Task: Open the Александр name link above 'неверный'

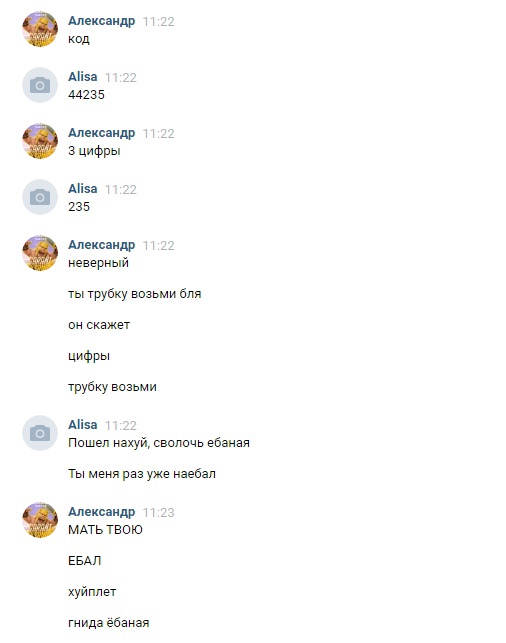Action: (x=101, y=244)
